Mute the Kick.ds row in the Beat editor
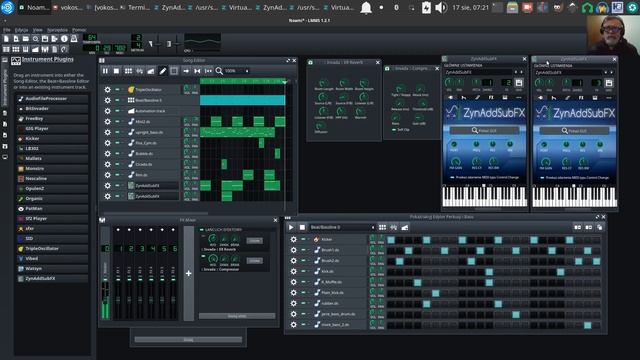This screenshot has width=640, height=360. [x=303, y=271]
